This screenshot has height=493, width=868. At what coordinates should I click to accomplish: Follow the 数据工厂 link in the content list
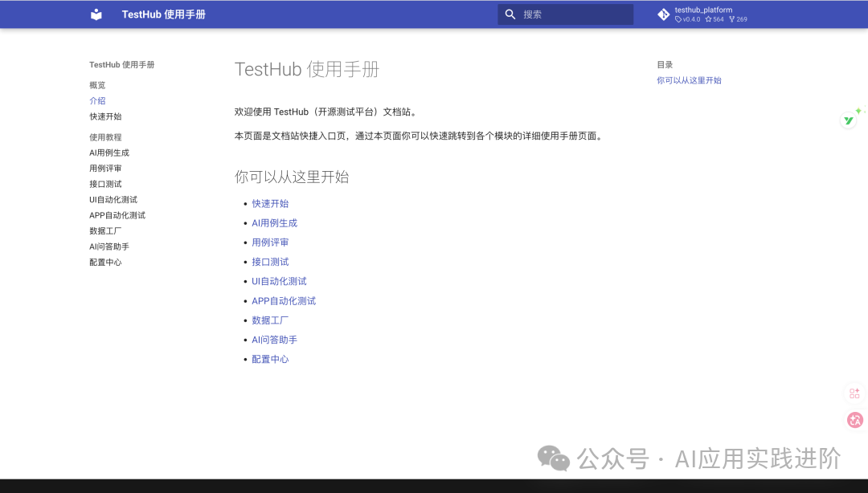click(270, 320)
